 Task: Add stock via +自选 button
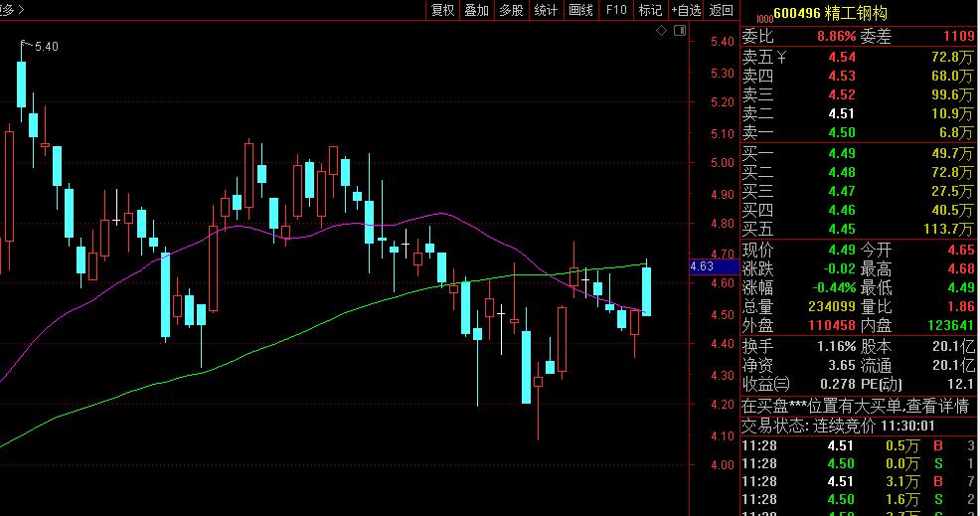coord(687,10)
